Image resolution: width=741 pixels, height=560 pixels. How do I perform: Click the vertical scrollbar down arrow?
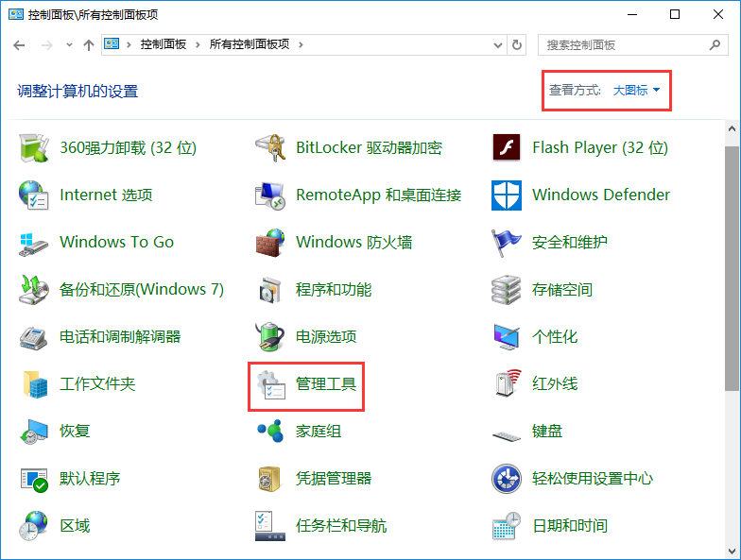point(732,551)
